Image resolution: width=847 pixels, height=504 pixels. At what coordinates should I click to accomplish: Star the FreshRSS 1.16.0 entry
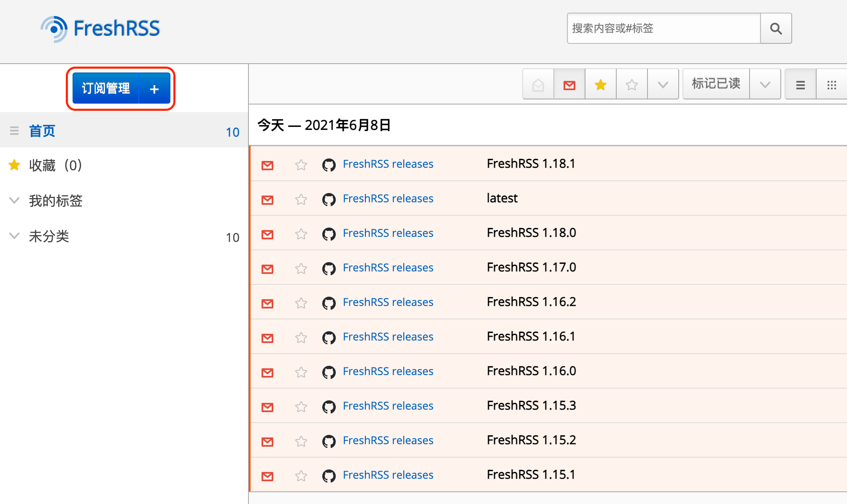[x=301, y=372]
